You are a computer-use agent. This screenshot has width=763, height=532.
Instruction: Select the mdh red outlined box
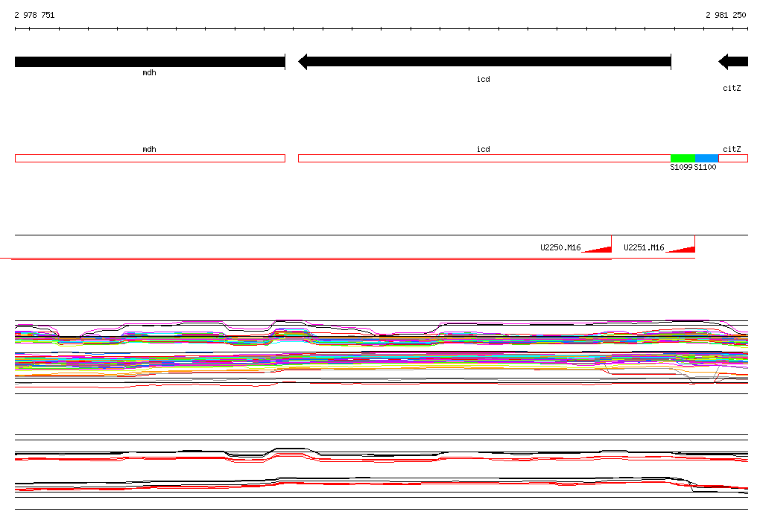click(x=150, y=158)
